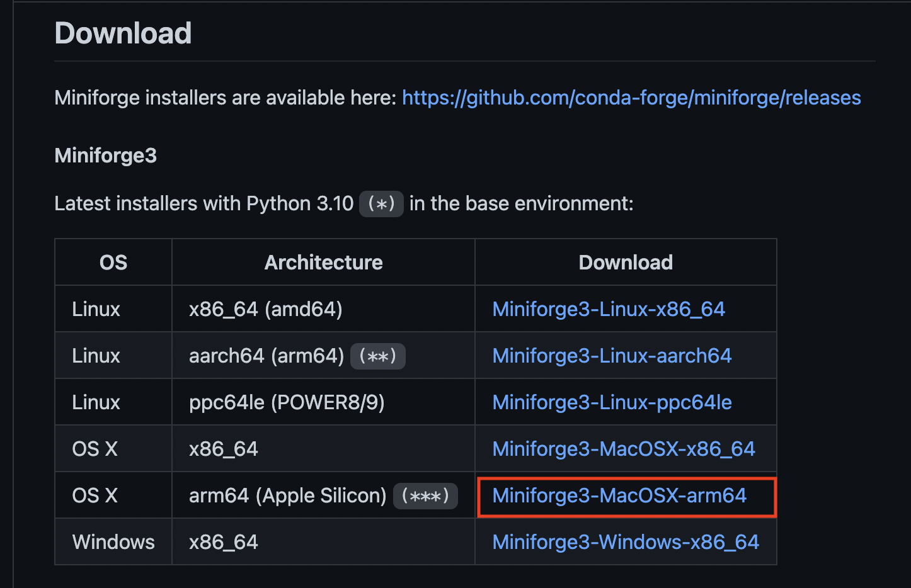Open the (*) footnote for Python 3.10
Image resolution: width=911 pixels, height=588 pixels.
click(x=381, y=203)
